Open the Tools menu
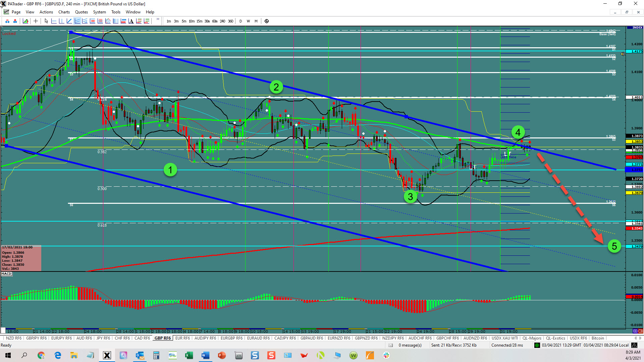 116,12
